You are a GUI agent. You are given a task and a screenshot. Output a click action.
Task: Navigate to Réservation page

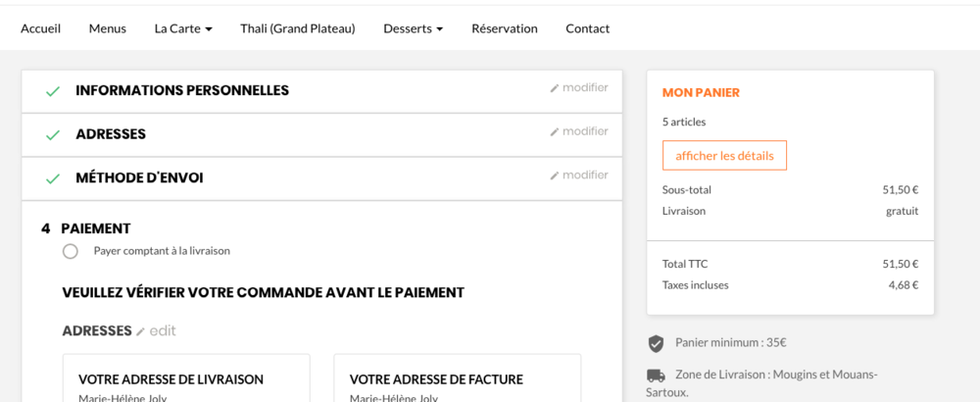coord(505,28)
